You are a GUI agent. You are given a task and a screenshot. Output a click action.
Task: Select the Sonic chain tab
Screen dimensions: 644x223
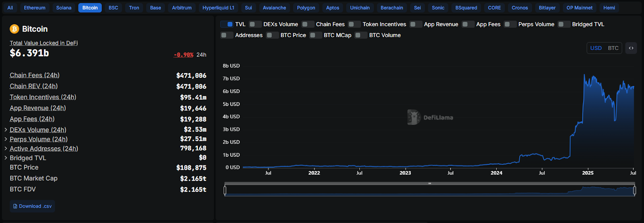pos(438,8)
